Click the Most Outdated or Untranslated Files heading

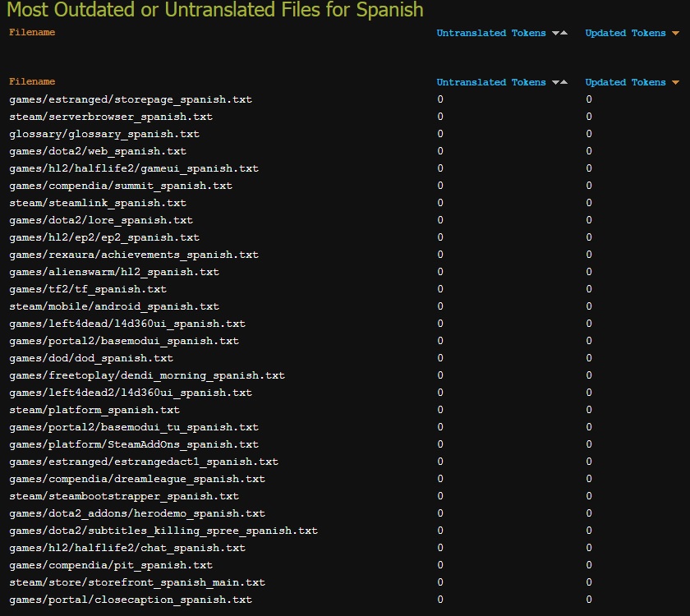[215, 11]
